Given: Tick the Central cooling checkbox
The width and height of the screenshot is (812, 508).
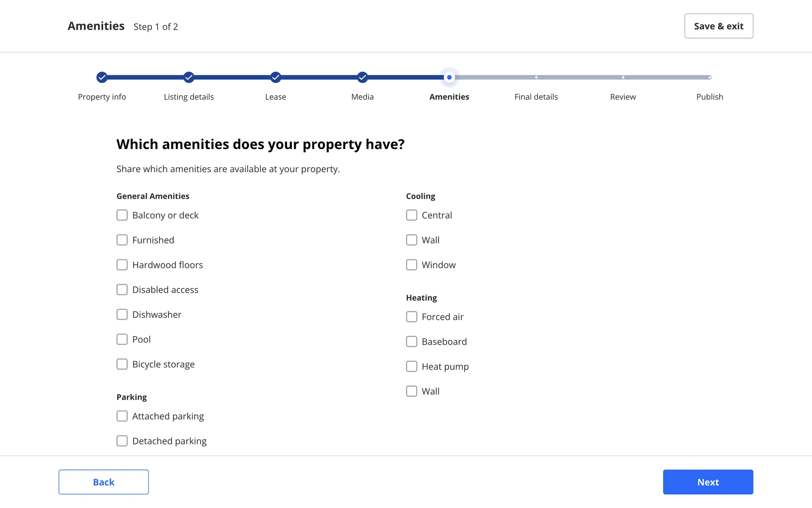Looking at the screenshot, I should (411, 215).
